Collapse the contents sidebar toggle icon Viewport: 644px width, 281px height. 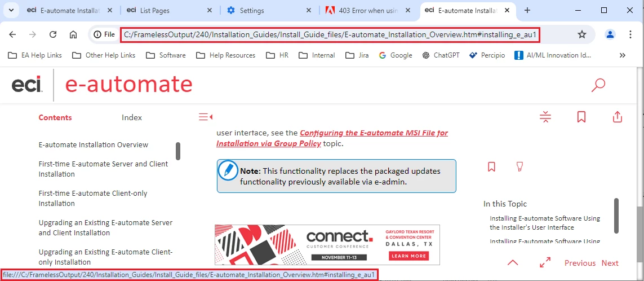click(205, 117)
